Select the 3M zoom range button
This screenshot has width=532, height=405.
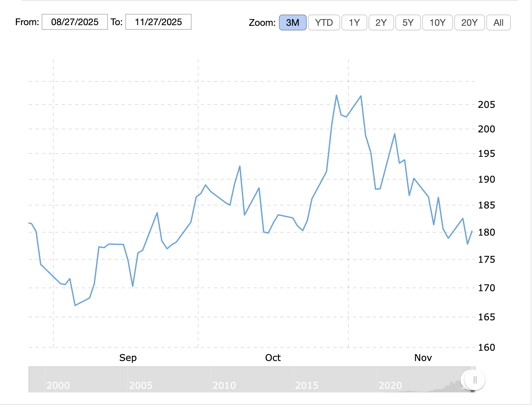[293, 22]
